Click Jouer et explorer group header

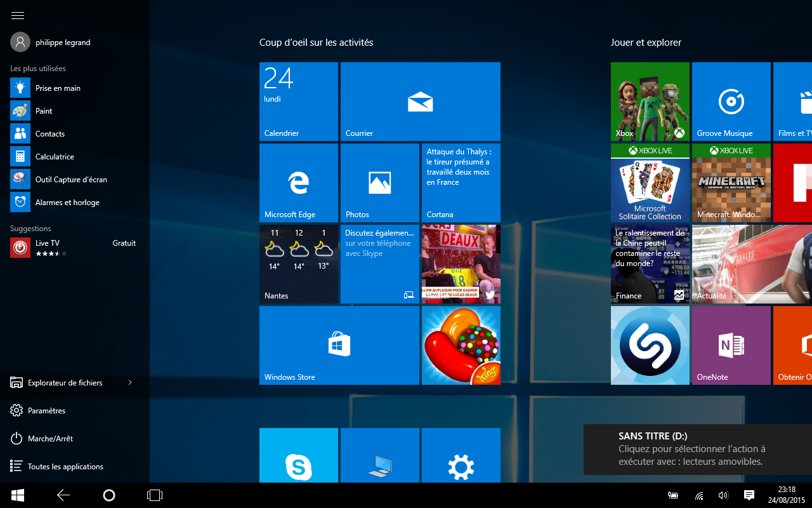point(646,43)
